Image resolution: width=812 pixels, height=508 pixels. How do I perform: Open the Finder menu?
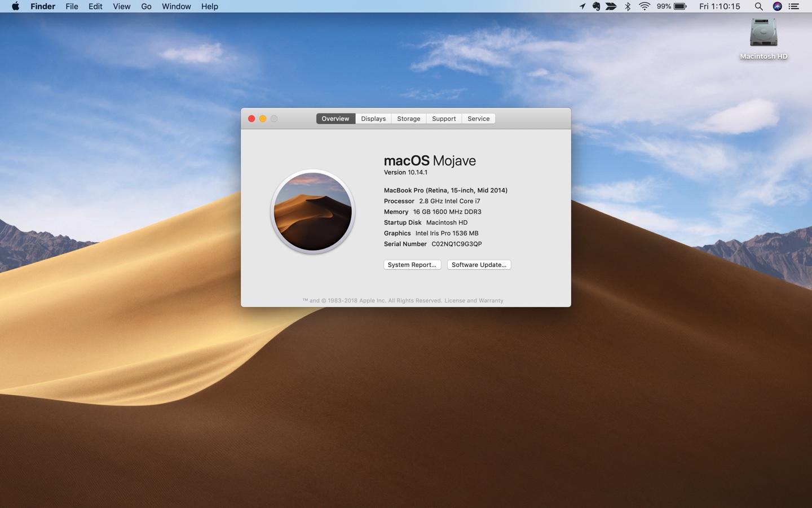coord(43,6)
